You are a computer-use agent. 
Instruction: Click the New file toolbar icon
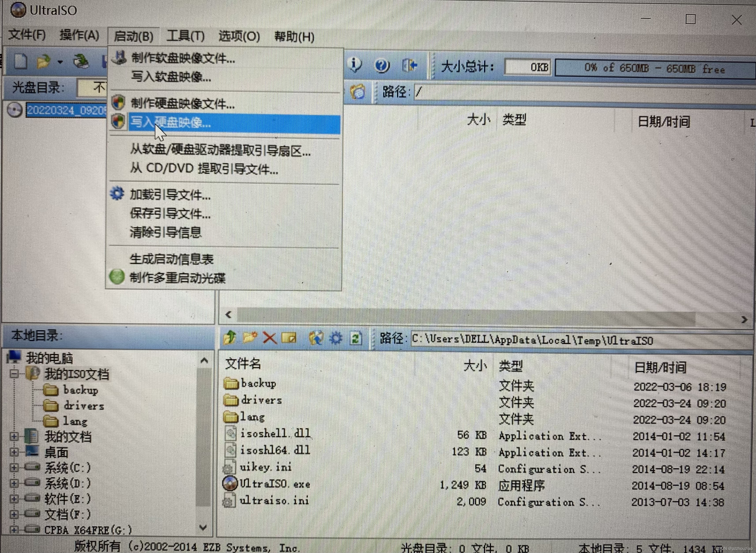[21, 62]
